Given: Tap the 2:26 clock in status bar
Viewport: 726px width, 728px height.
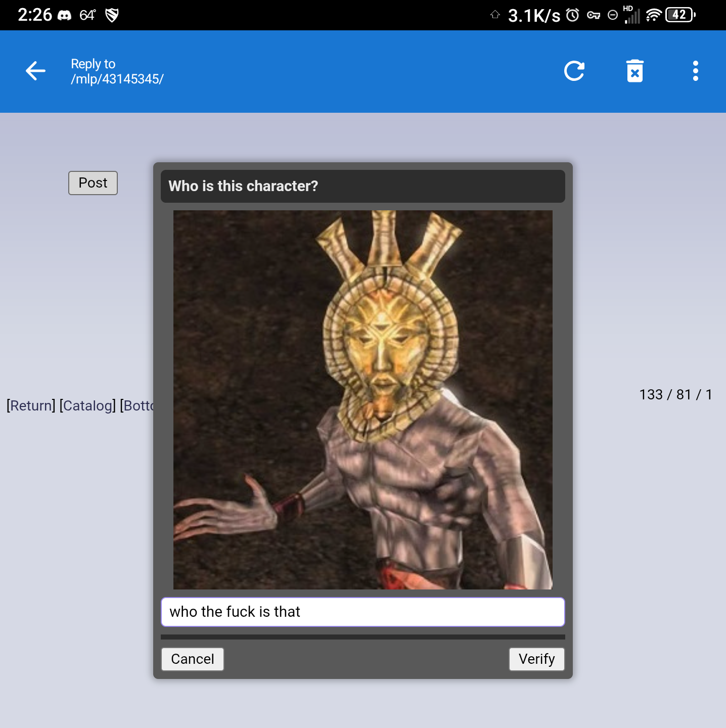Looking at the screenshot, I should pyautogui.click(x=35, y=15).
